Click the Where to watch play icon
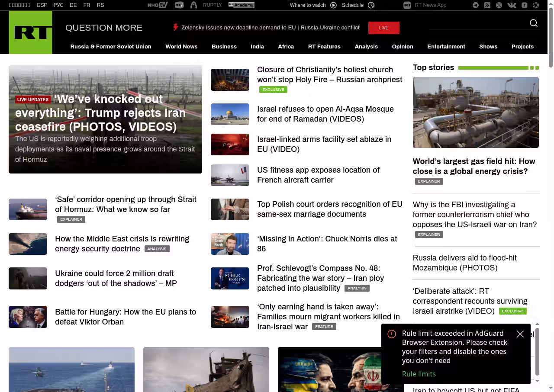 (333, 5)
